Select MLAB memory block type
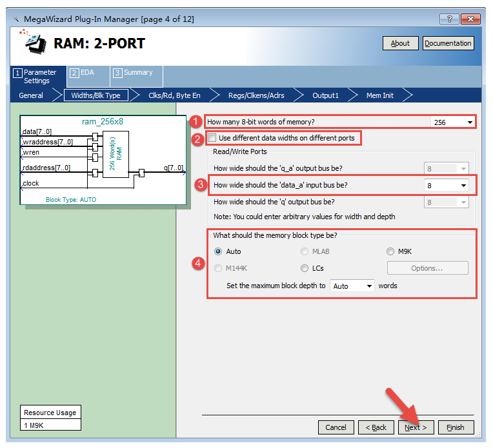 (x=305, y=251)
